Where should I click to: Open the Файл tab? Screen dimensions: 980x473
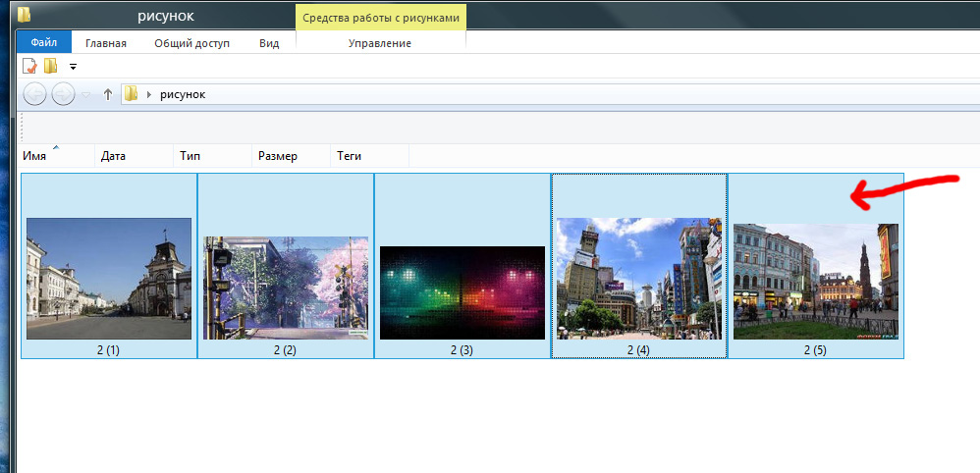coord(44,42)
